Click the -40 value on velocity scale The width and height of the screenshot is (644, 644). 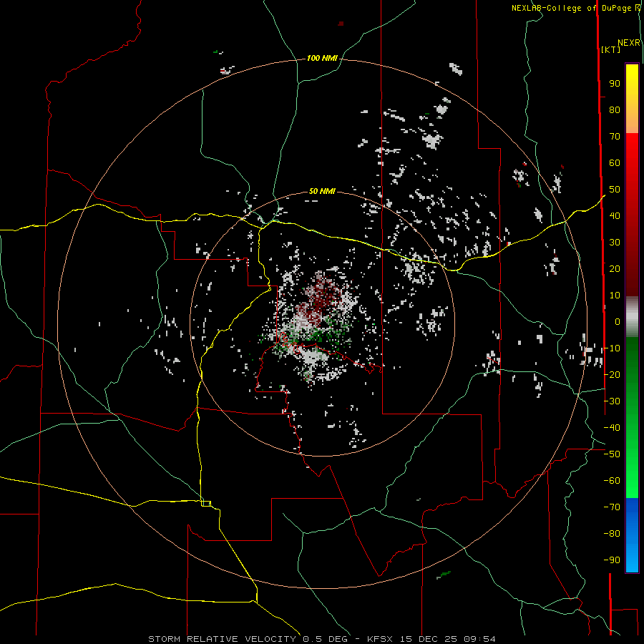pyautogui.click(x=612, y=428)
